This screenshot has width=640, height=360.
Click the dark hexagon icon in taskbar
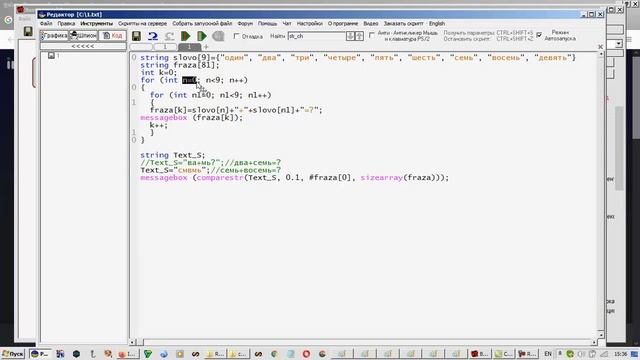point(76,354)
